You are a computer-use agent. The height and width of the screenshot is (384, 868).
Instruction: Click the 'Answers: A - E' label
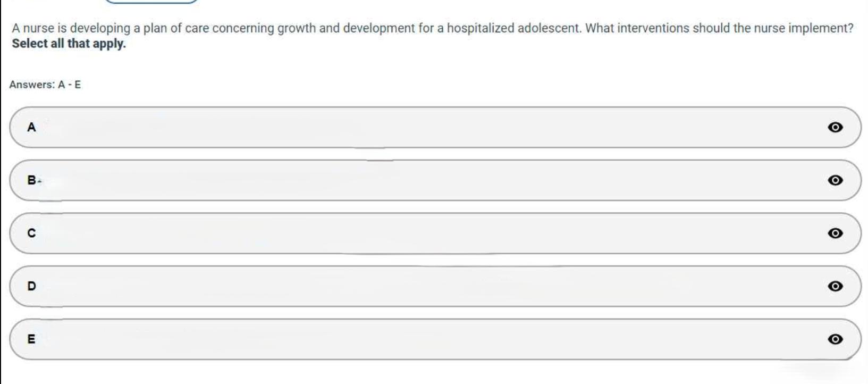[45, 85]
